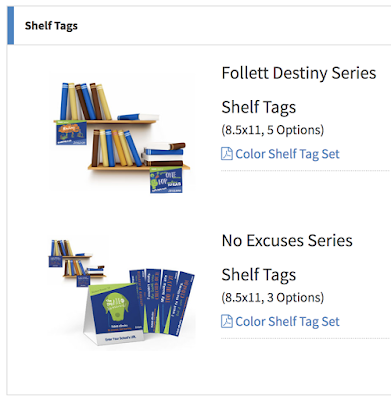Image resolution: width=391 pixels, height=400 pixels.
Task: Click PDF icon for No Excuses tag set
Action: pyautogui.click(x=227, y=321)
